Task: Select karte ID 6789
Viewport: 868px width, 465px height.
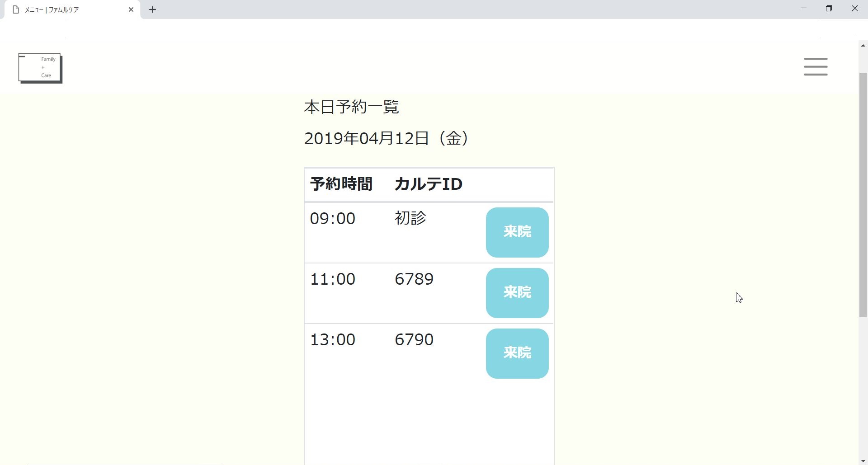Action: [414, 279]
